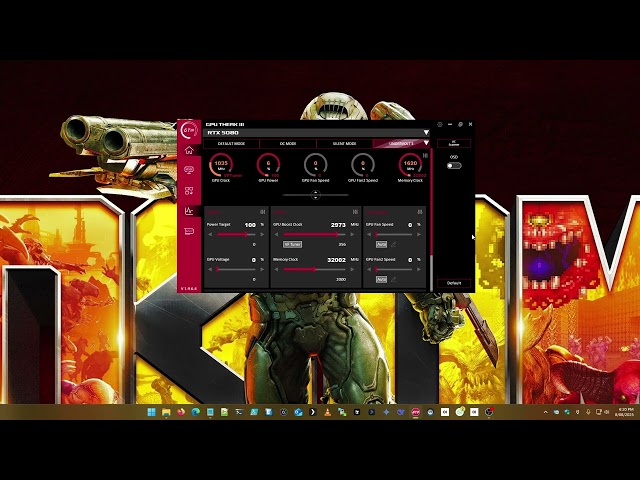Open the VF Tuner button

[293, 244]
